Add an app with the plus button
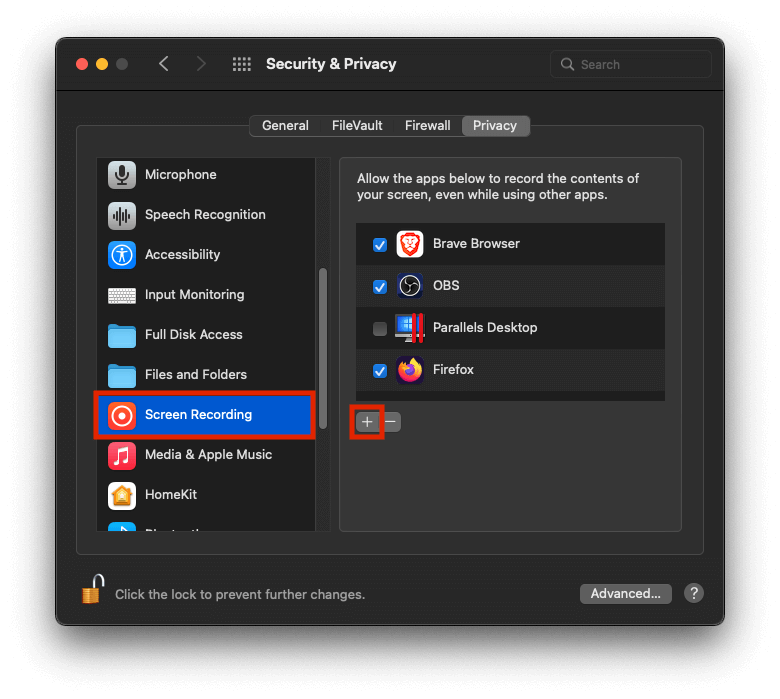Image resolution: width=780 pixels, height=699 pixels. click(x=367, y=422)
